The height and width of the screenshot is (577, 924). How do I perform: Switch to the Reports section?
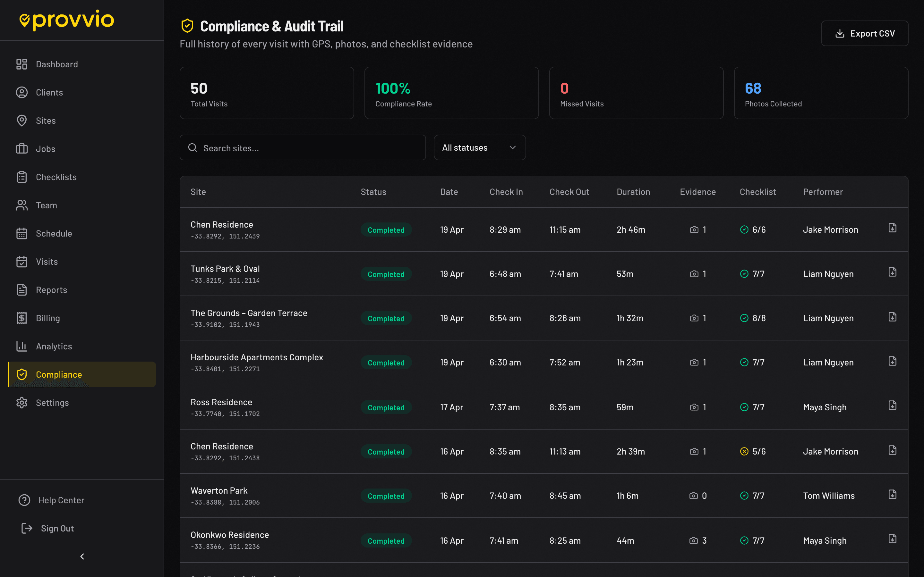tap(51, 290)
